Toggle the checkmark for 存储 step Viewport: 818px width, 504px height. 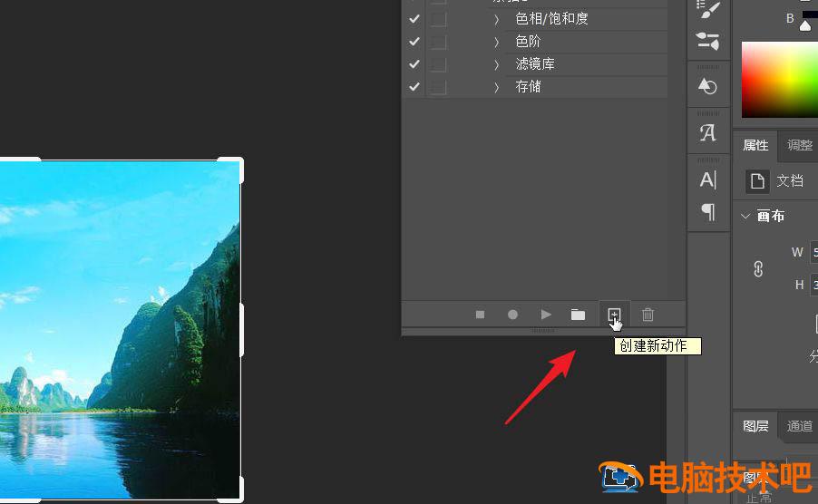(x=414, y=86)
